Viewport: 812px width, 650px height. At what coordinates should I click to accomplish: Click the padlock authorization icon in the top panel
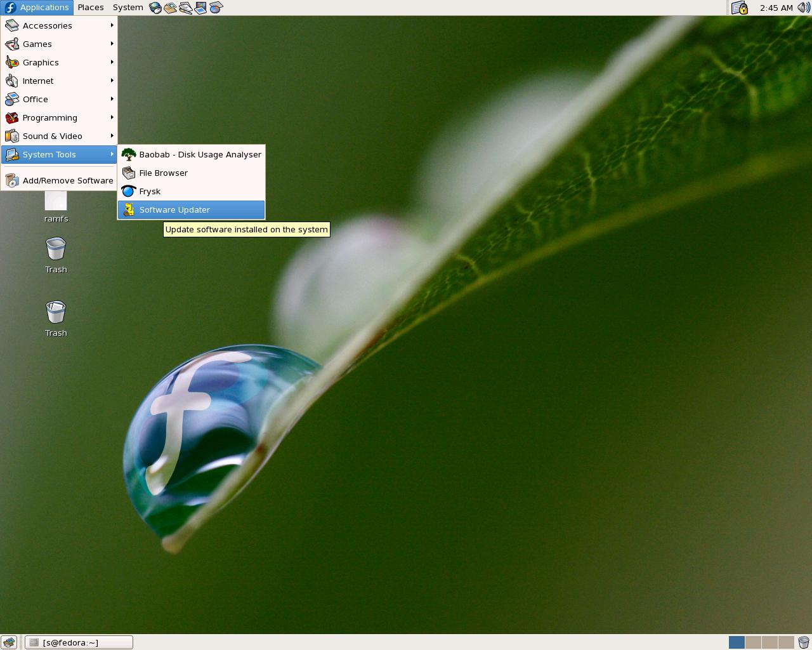pos(740,8)
